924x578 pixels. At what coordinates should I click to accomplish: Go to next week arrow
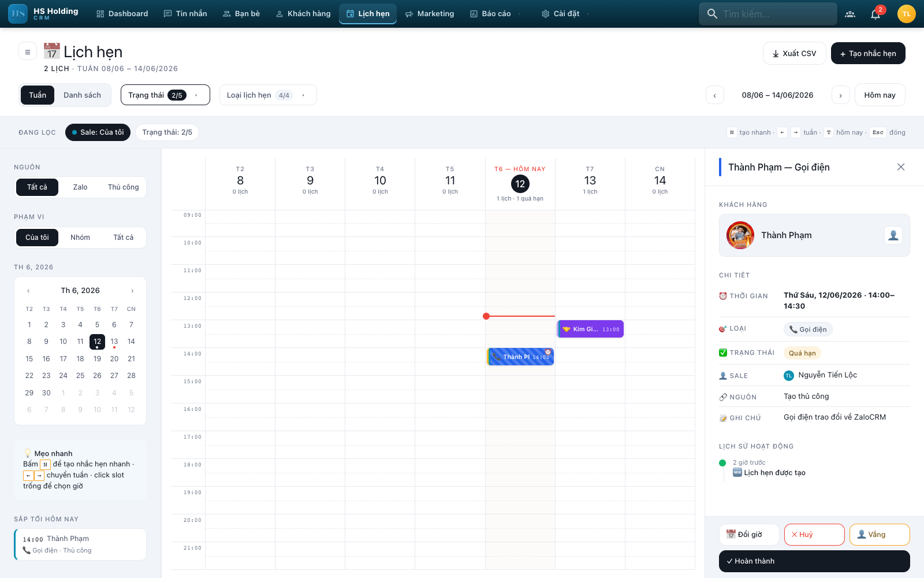point(841,95)
